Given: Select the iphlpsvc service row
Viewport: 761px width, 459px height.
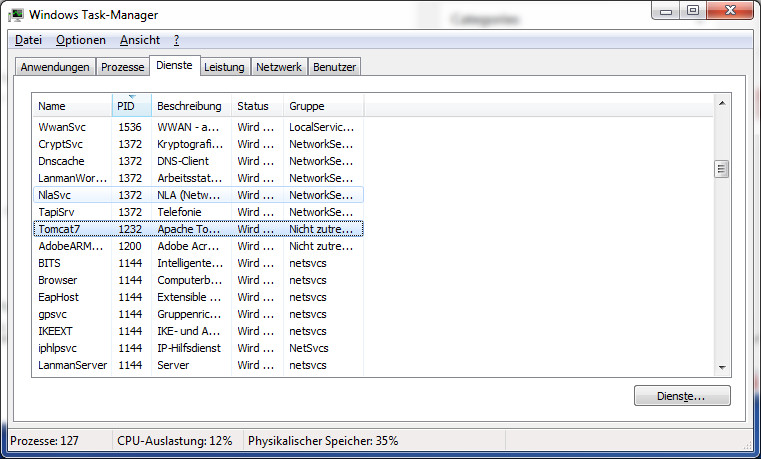Looking at the screenshot, I should (198, 348).
